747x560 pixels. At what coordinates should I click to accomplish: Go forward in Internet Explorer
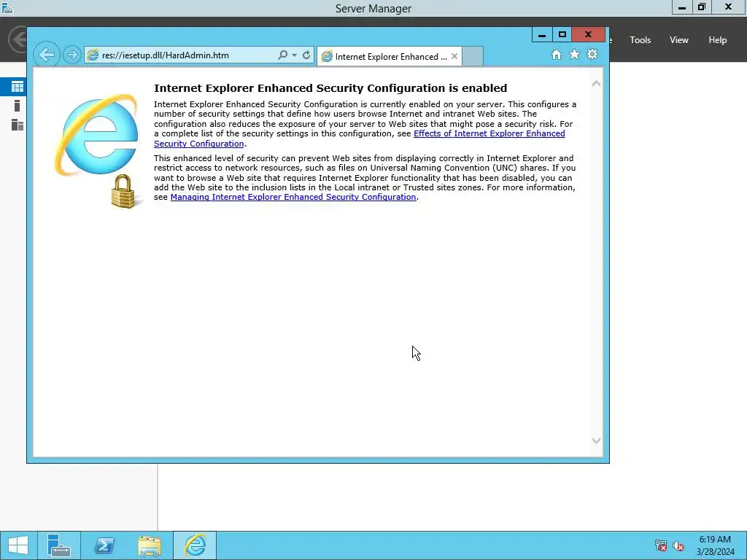coord(72,55)
